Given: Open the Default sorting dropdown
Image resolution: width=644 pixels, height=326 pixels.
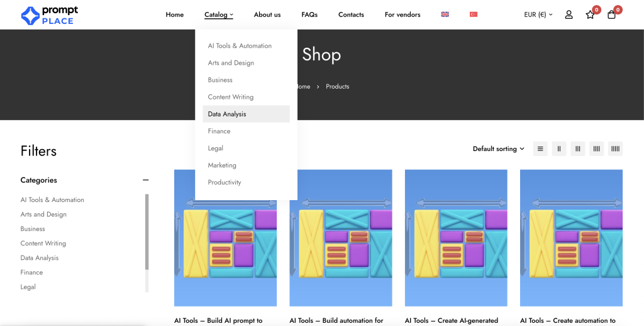Looking at the screenshot, I should [x=498, y=149].
